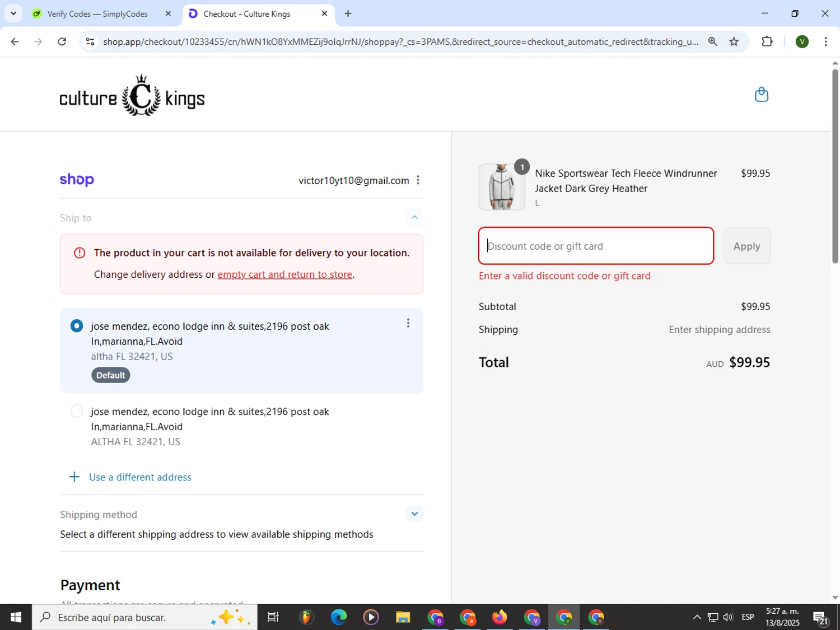Open the shopping bag cart icon
Image resolution: width=840 pixels, height=630 pixels.
click(761, 94)
